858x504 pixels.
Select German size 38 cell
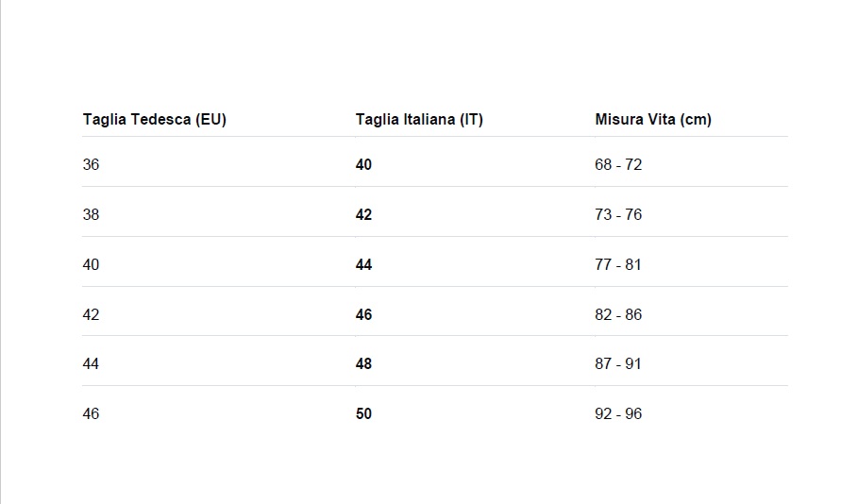(x=91, y=214)
